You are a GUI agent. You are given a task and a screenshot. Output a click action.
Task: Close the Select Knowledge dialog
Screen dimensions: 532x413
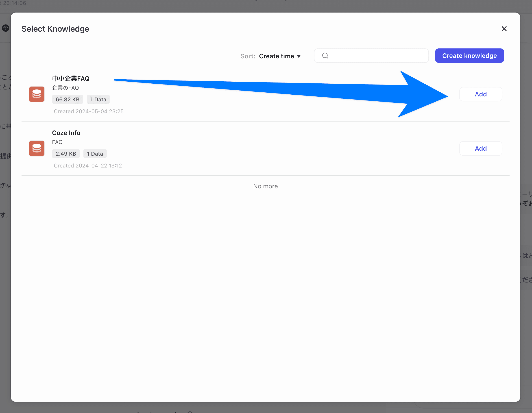(x=504, y=29)
